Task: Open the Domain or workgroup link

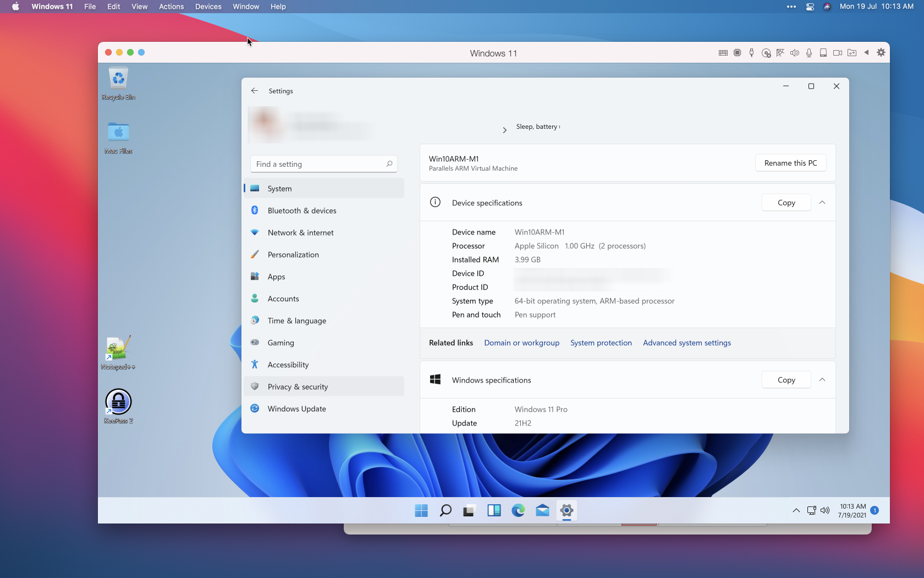Action: click(x=521, y=342)
